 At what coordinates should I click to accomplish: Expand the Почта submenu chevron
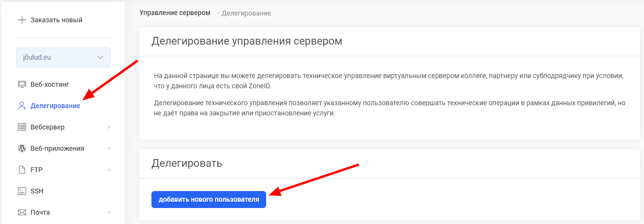[x=109, y=212]
